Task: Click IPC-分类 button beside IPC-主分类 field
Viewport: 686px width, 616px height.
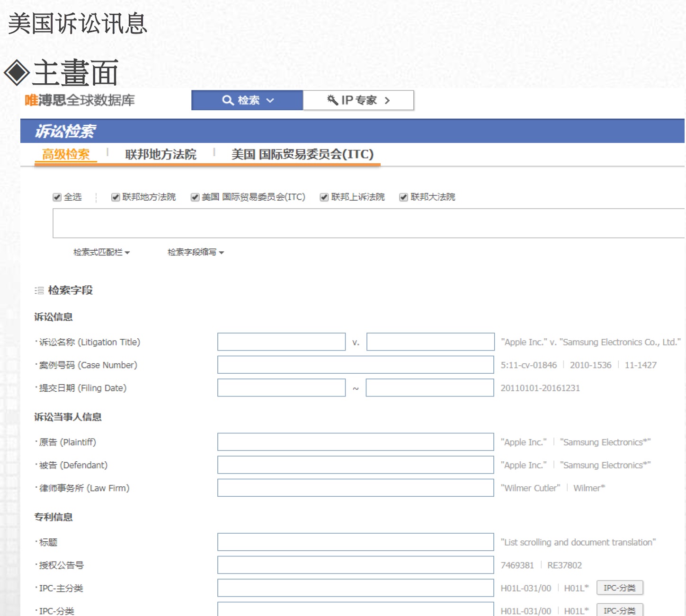Action: pyautogui.click(x=619, y=588)
